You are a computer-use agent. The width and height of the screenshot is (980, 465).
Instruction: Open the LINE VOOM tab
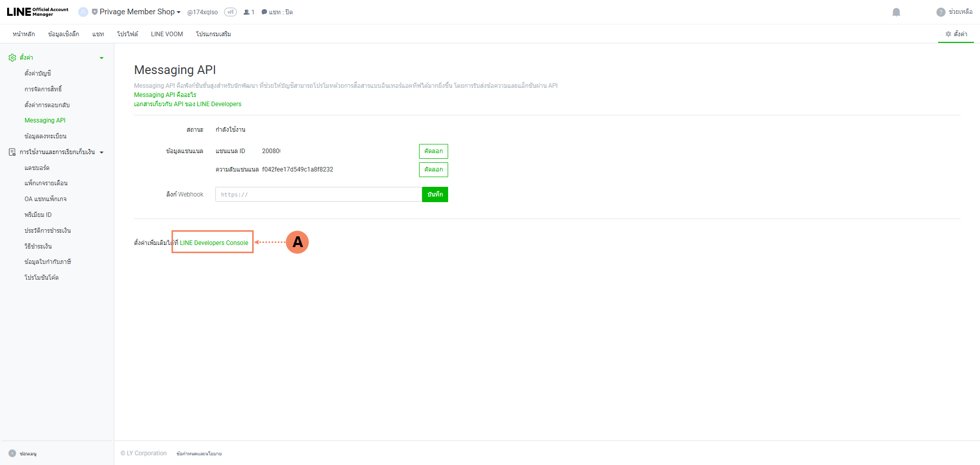(166, 34)
